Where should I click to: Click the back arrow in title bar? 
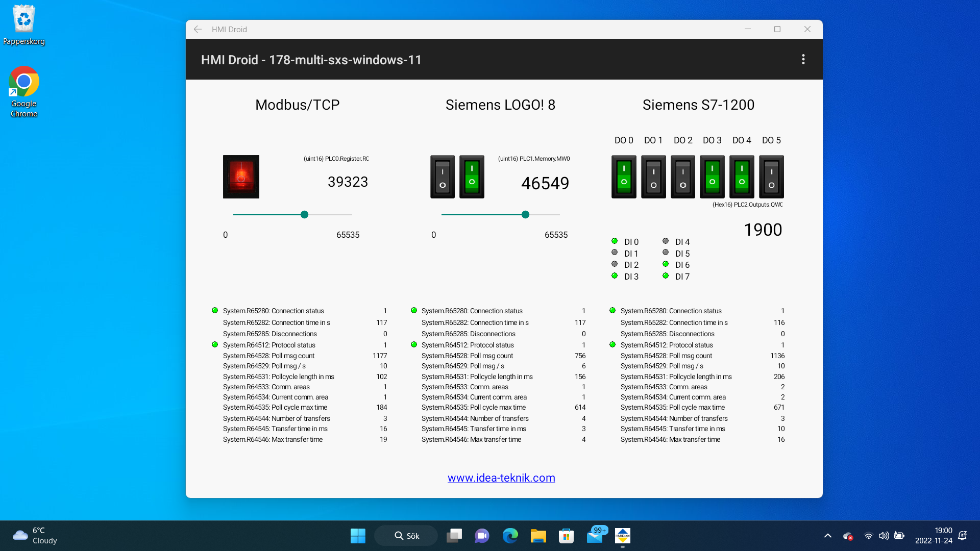pos(198,30)
